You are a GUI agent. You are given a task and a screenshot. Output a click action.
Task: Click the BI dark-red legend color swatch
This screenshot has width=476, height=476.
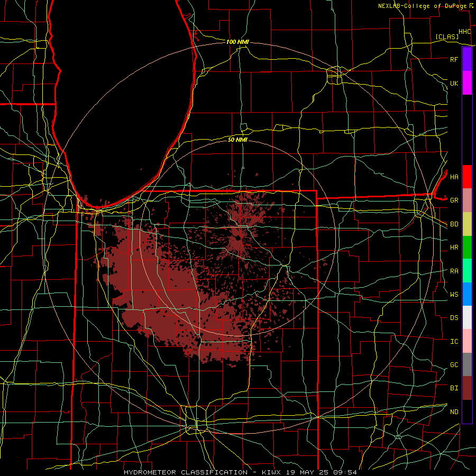(x=467, y=388)
